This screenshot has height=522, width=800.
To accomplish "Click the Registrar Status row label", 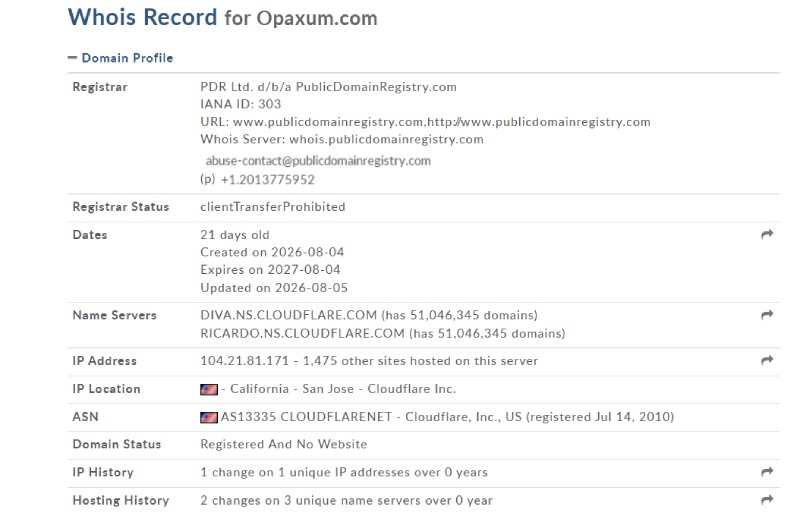I will click(120, 207).
